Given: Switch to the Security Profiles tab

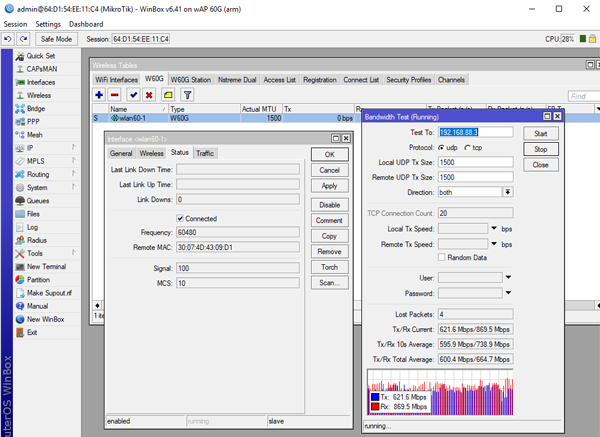Looking at the screenshot, I should click(408, 80).
